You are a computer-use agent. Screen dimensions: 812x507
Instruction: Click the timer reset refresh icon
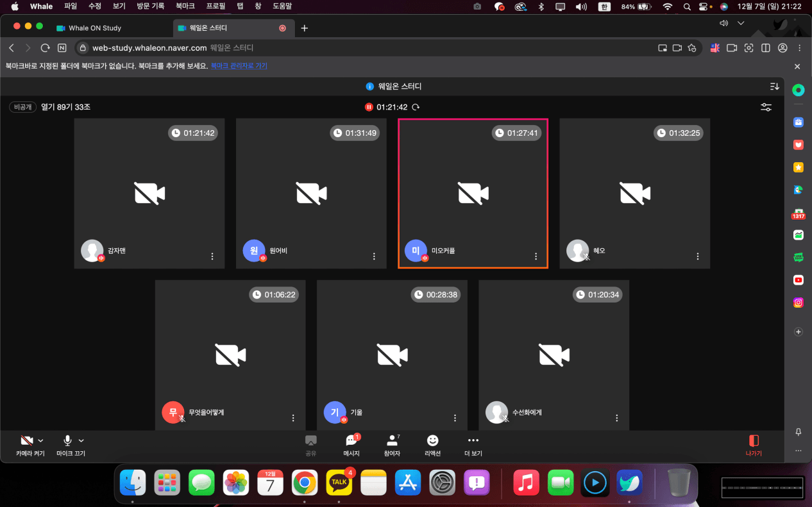(416, 107)
